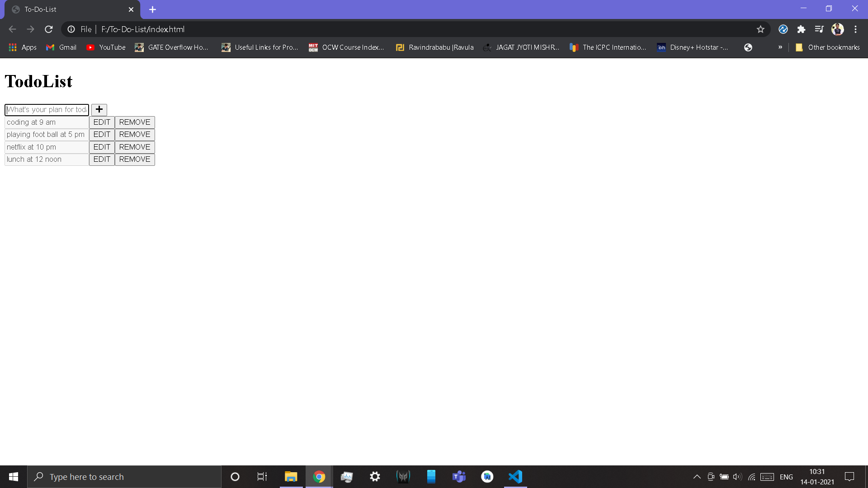This screenshot has width=868, height=488.
Task: Remove the 'netflix at 10 pm' task
Action: [135, 147]
